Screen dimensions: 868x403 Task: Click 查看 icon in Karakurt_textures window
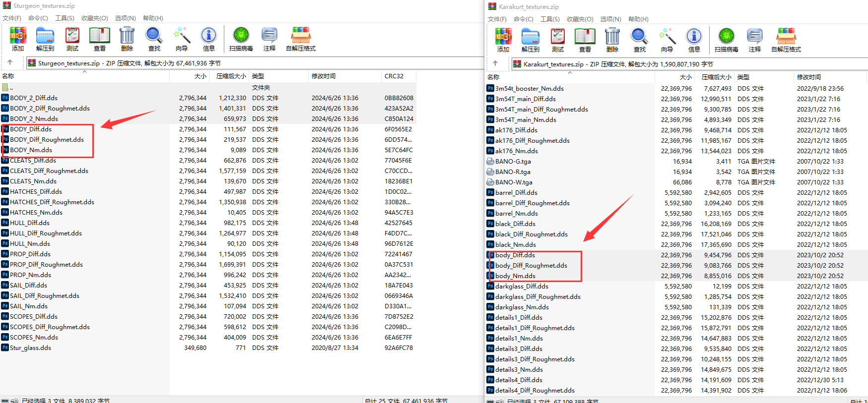click(585, 40)
